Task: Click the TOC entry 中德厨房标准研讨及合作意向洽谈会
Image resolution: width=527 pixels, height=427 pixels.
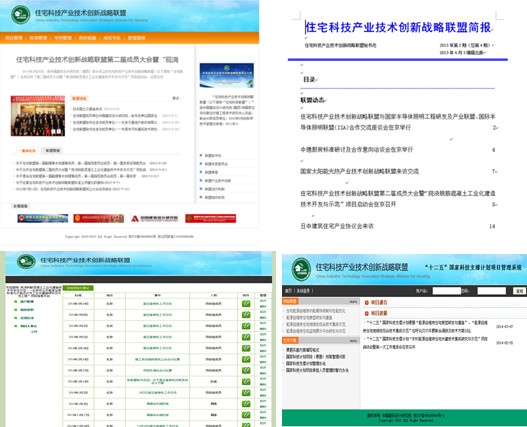Action: (x=357, y=150)
